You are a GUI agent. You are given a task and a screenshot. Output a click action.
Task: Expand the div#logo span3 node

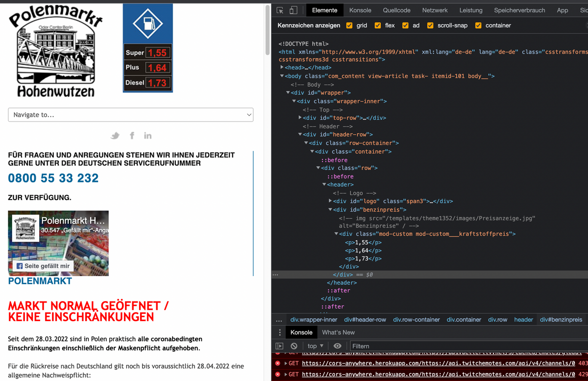click(x=330, y=201)
